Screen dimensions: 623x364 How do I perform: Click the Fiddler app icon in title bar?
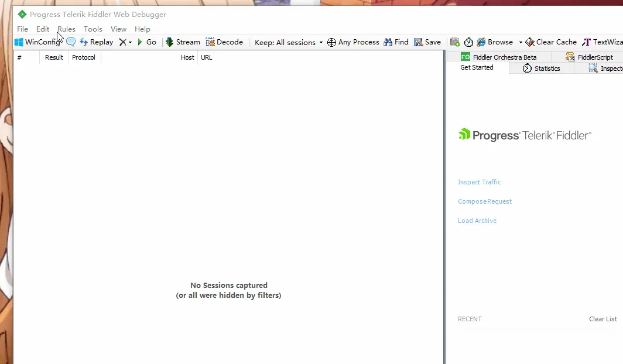pos(22,14)
